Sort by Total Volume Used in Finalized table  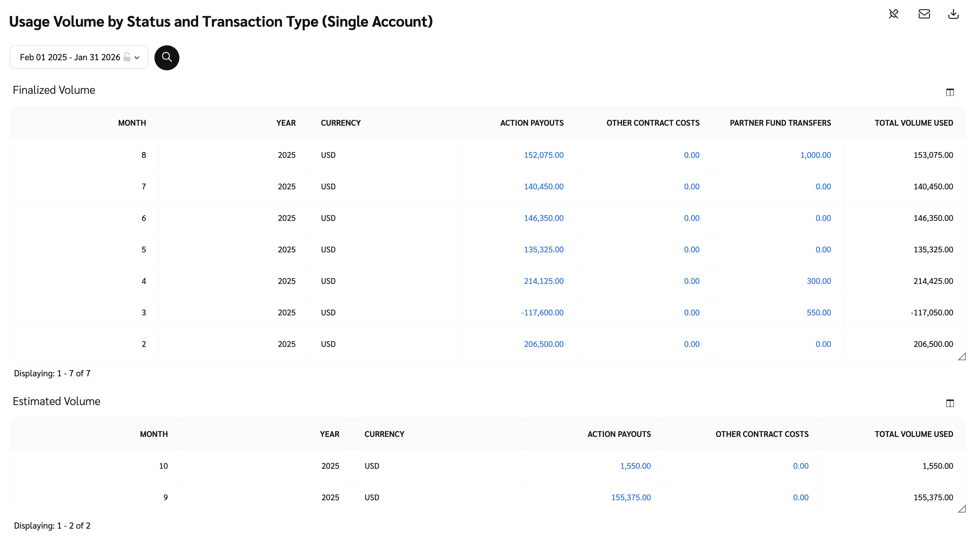914,123
